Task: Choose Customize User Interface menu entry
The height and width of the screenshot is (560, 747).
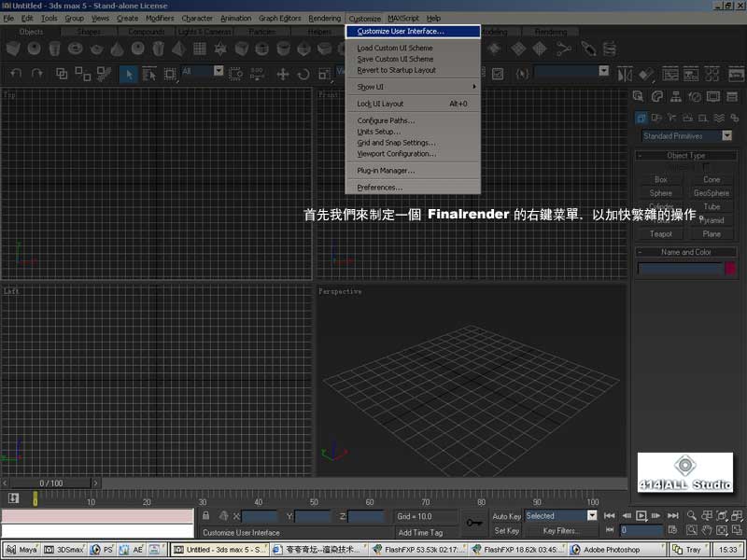Action: point(413,31)
